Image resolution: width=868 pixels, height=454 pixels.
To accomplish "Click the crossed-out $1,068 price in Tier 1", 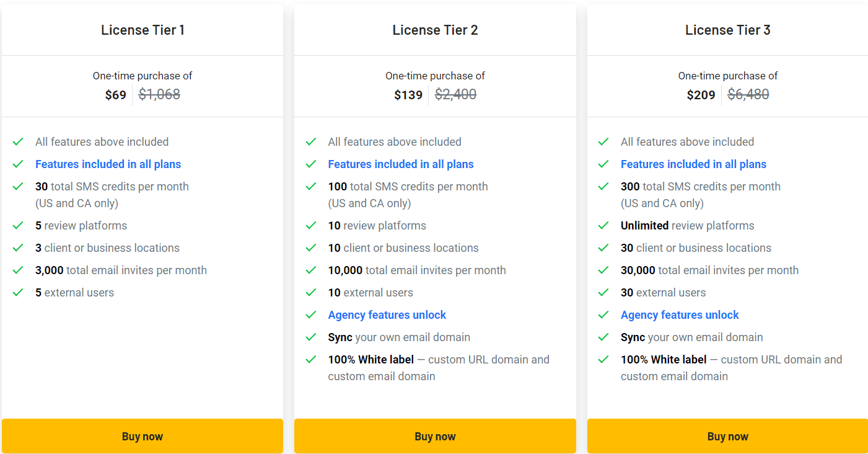I will point(159,94).
